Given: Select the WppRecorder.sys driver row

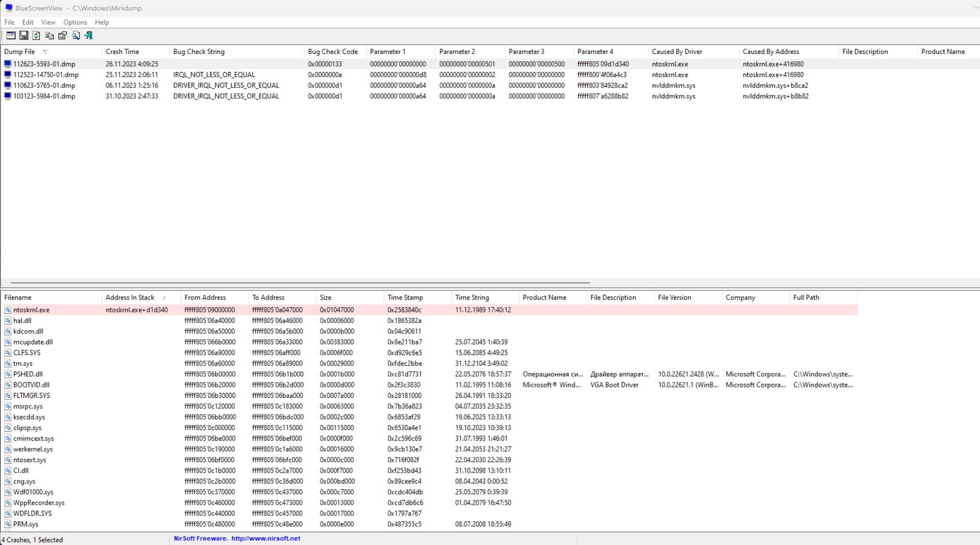Looking at the screenshot, I should (x=429, y=503).
